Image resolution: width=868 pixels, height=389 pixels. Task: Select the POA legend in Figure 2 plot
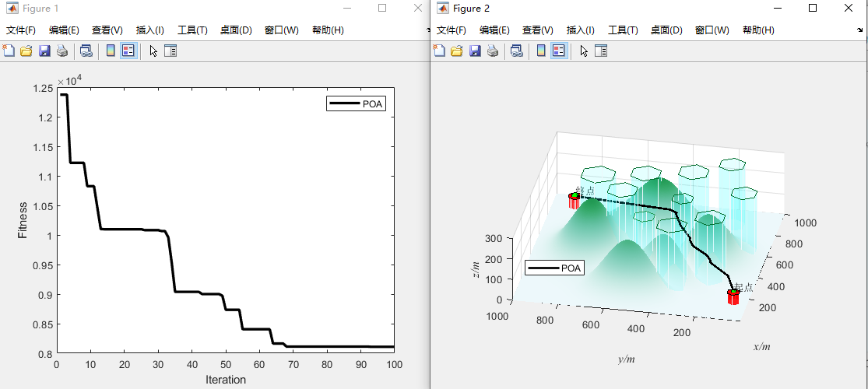pos(554,268)
